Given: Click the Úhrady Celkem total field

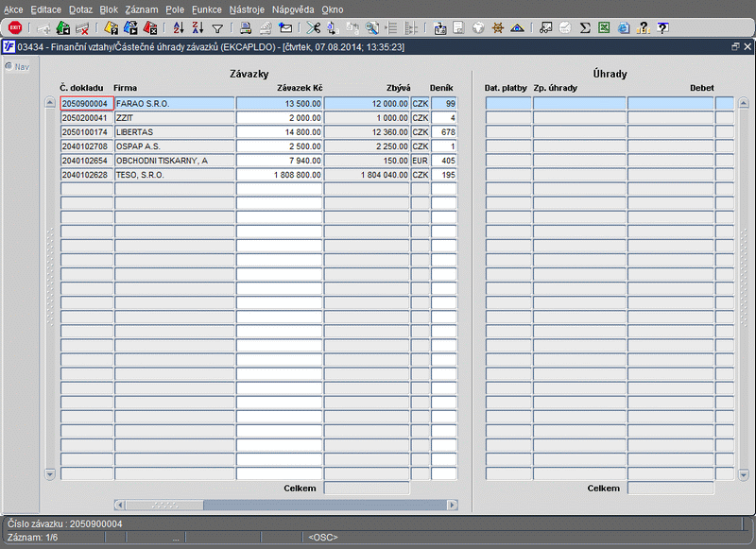Looking at the screenshot, I should tap(670, 489).
